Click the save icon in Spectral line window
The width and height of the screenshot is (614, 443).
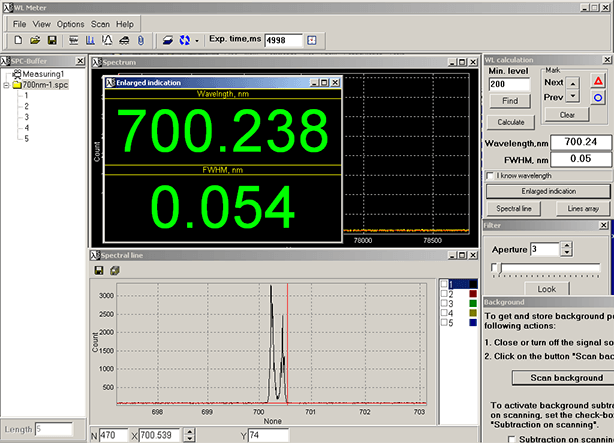pyautogui.click(x=99, y=270)
